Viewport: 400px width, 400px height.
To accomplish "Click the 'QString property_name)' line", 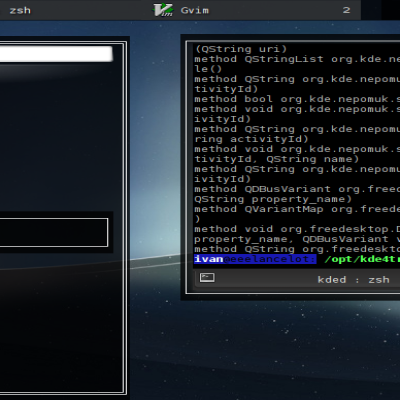I will pyautogui.click(x=273, y=199).
